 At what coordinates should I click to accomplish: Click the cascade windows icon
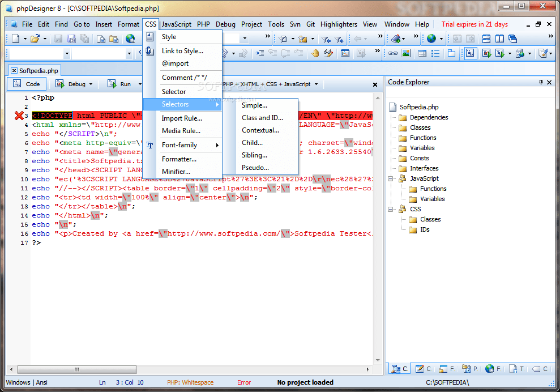click(513, 39)
